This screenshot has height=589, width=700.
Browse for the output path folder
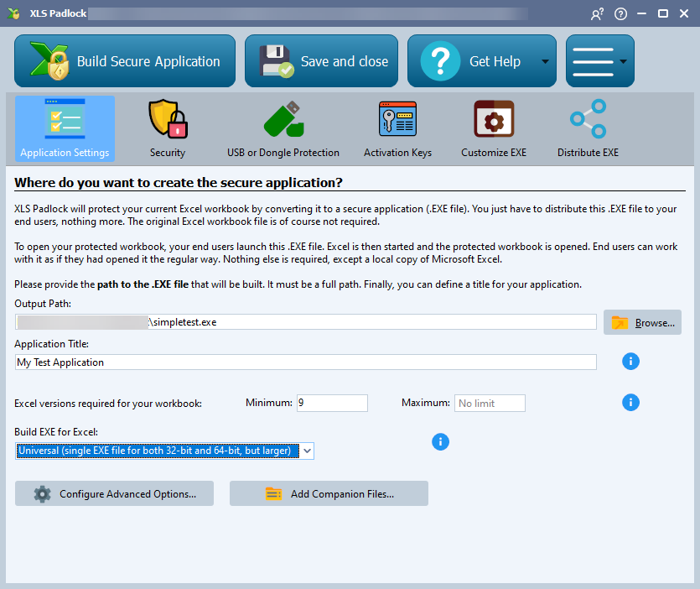pos(642,322)
